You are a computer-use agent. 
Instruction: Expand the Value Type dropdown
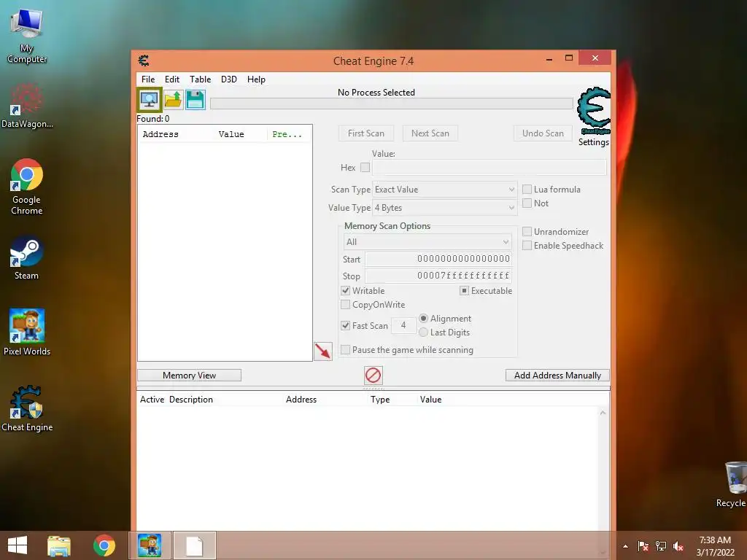click(444, 208)
